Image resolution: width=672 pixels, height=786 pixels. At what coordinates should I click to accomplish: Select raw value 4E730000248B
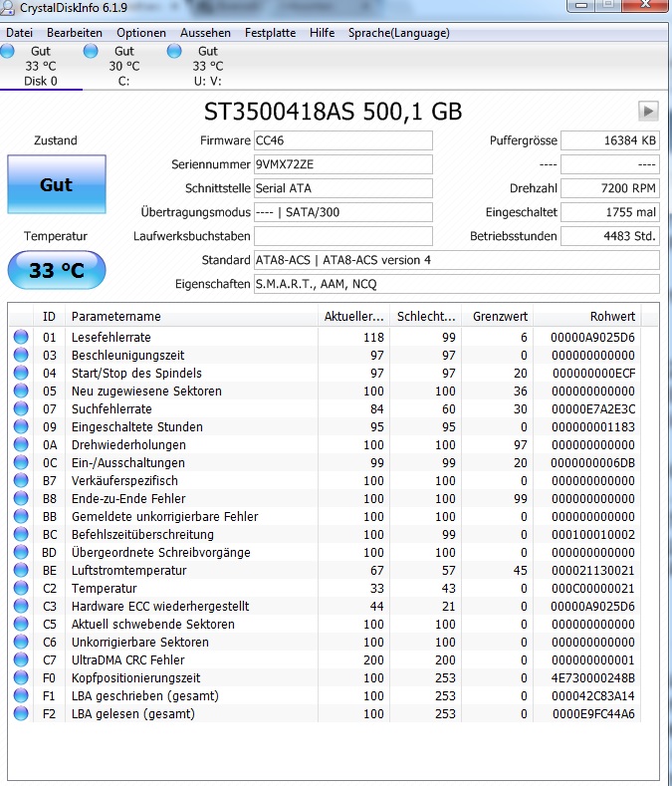[x=592, y=678]
